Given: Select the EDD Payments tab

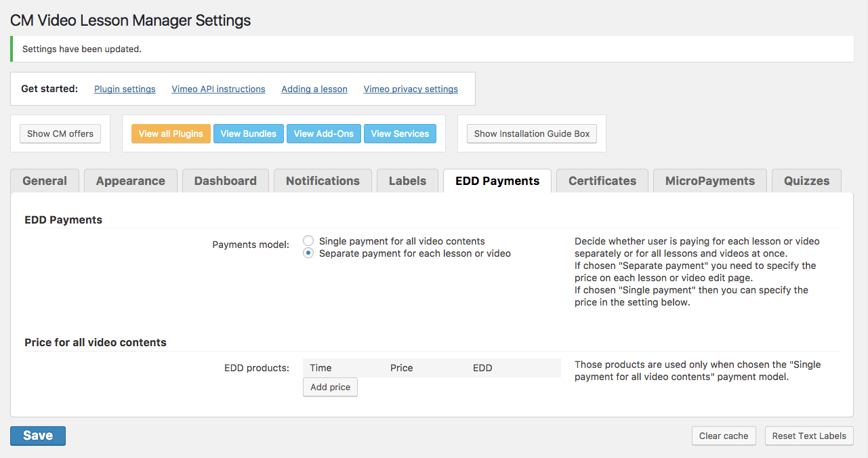Looking at the screenshot, I should click(x=497, y=181).
